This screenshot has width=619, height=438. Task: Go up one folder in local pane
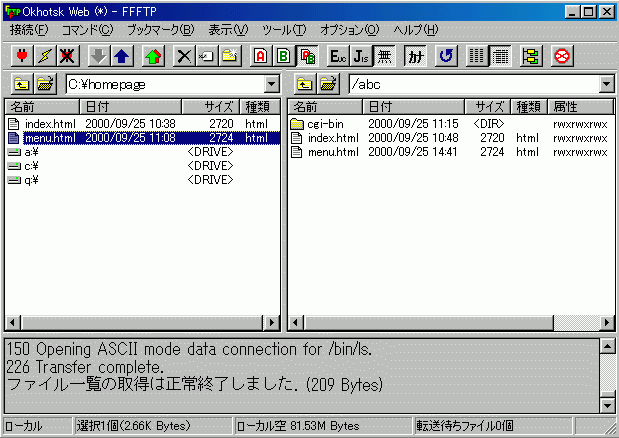coord(22,84)
